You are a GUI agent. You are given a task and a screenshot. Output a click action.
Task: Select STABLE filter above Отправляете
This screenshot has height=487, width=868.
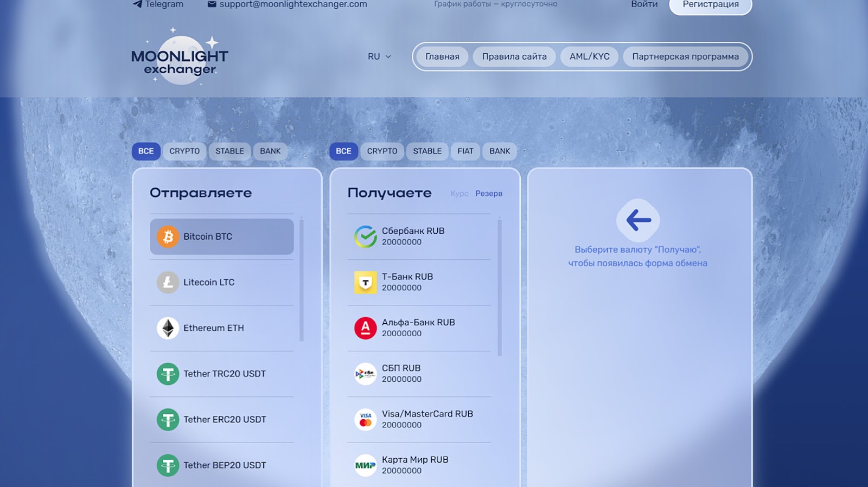229,151
